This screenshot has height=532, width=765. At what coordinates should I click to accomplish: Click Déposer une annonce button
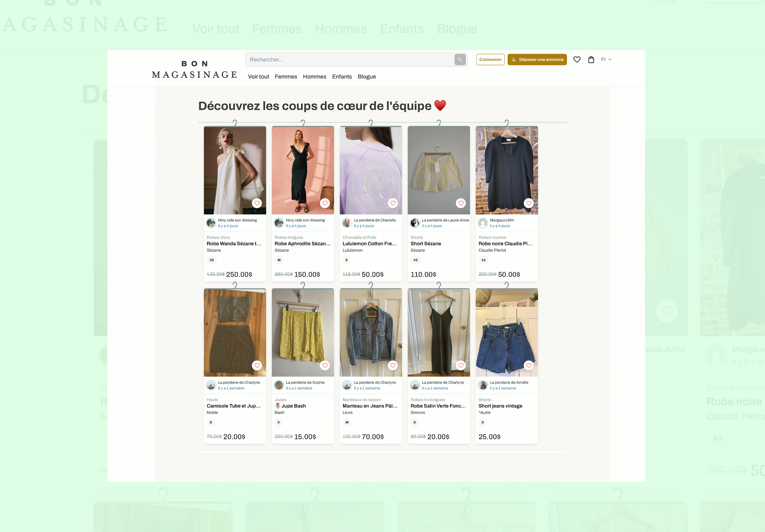coord(537,60)
